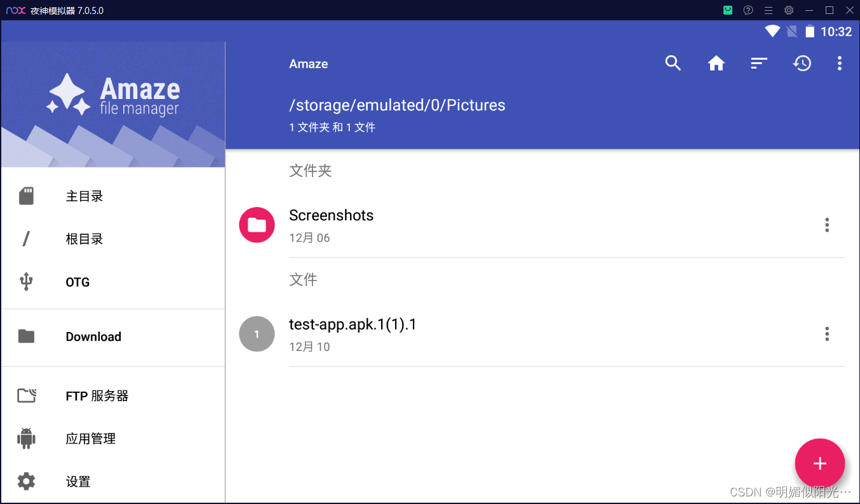This screenshot has height=504, width=860.
Task: Open history icon in toolbar
Action: [802, 63]
